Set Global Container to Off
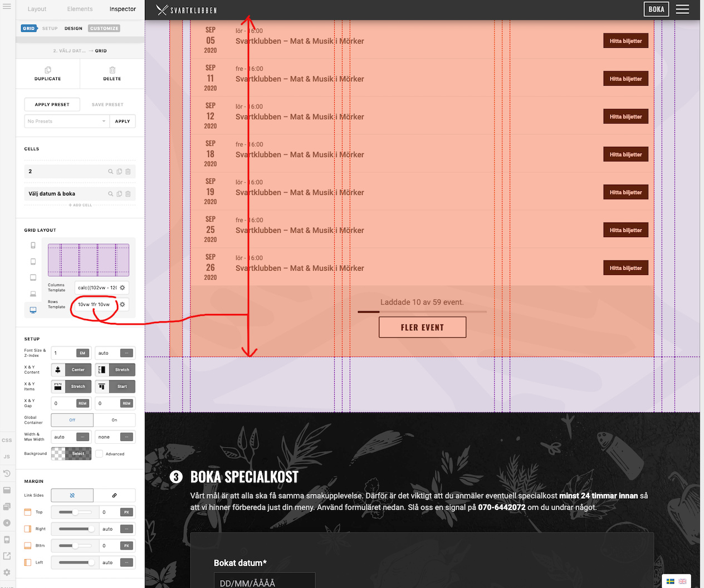This screenshot has width=704, height=588. 72,420
